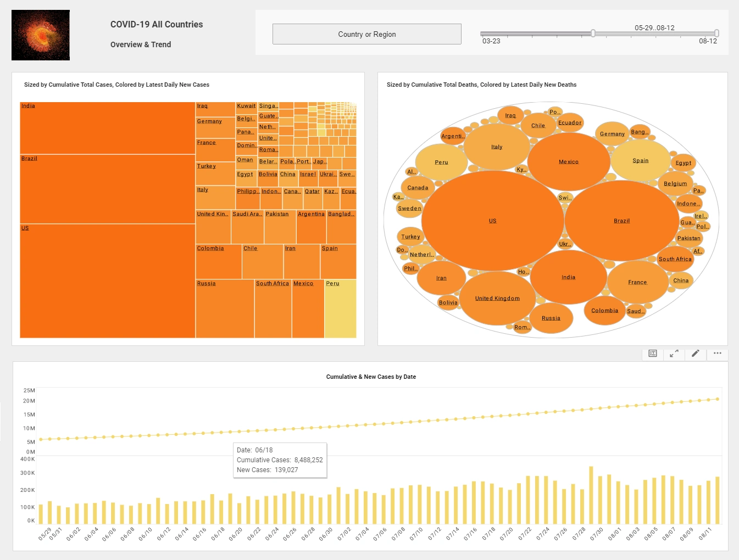The image size is (739, 560).
Task: Click the left handle of the date slider
Action: click(x=592, y=33)
